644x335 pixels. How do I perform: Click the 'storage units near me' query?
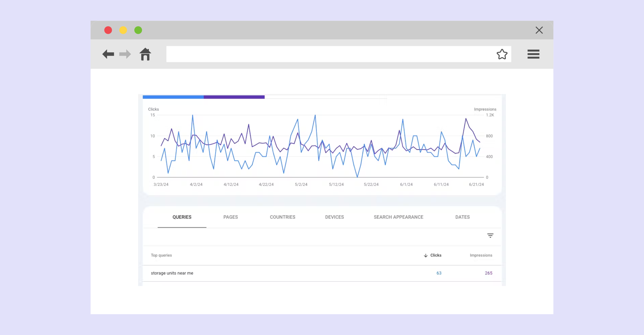point(172,273)
